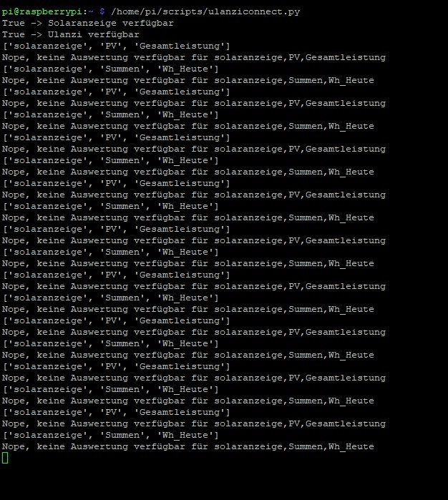
Task: Click the dollar sign in prompt
Action: click(102, 11)
